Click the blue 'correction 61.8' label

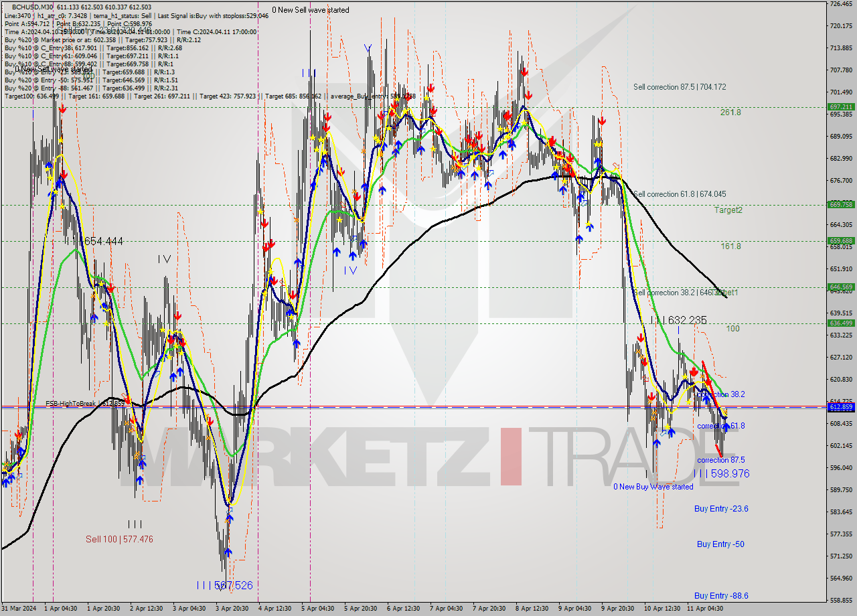click(721, 426)
